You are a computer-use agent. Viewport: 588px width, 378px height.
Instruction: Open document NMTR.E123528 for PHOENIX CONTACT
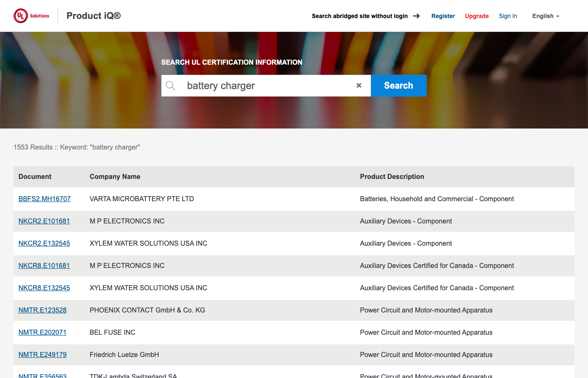point(42,310)
